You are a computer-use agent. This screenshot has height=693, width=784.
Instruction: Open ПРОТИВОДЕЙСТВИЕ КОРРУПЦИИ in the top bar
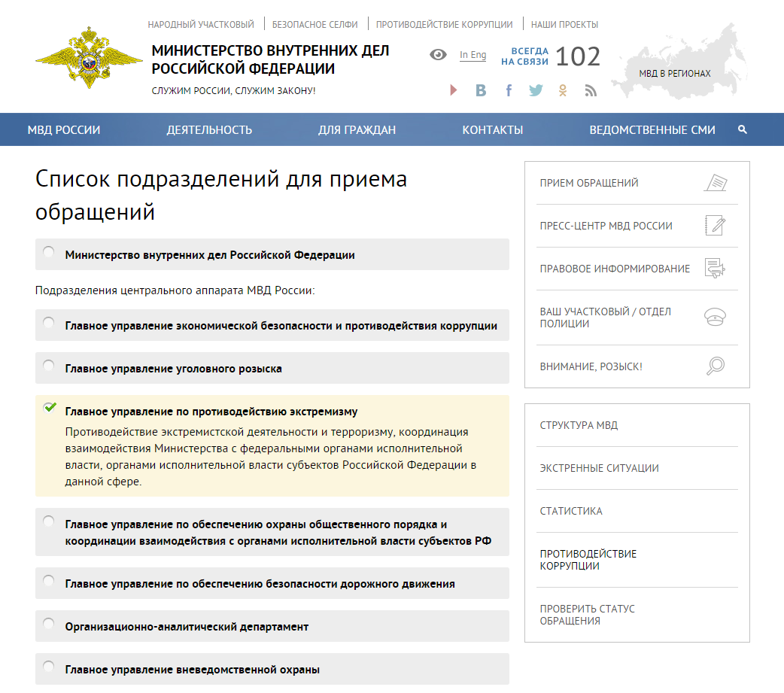(445, 25)
